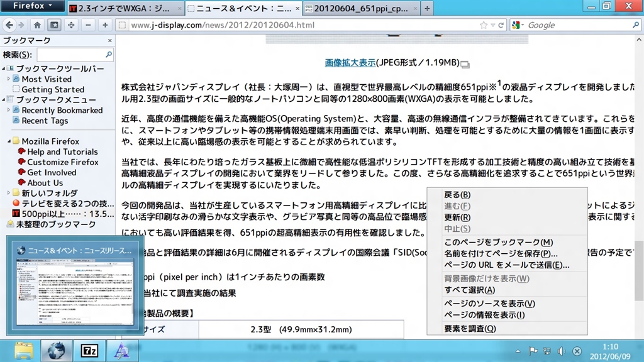Image resolution: width=644 pixels, height=362 pixels.
Task: Choose ページの情報を表示(I) menu entry
Action: coord(508,315)
